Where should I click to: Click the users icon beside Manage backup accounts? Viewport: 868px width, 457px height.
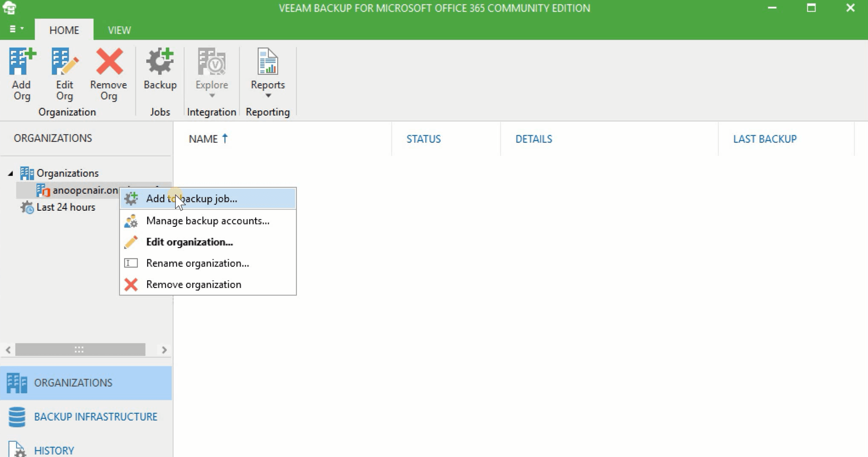click(131, 221)
